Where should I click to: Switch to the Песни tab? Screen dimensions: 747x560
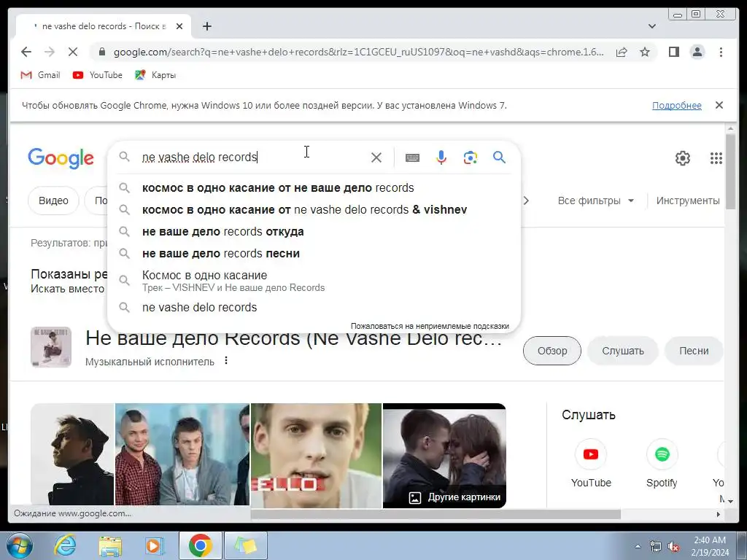click(694, 351)
